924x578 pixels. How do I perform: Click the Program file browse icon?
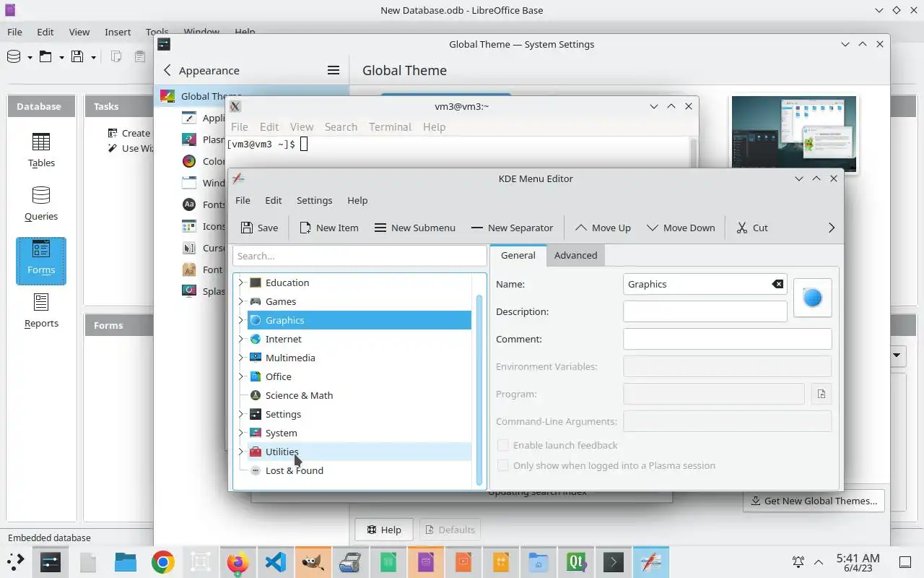pos(821,394)
